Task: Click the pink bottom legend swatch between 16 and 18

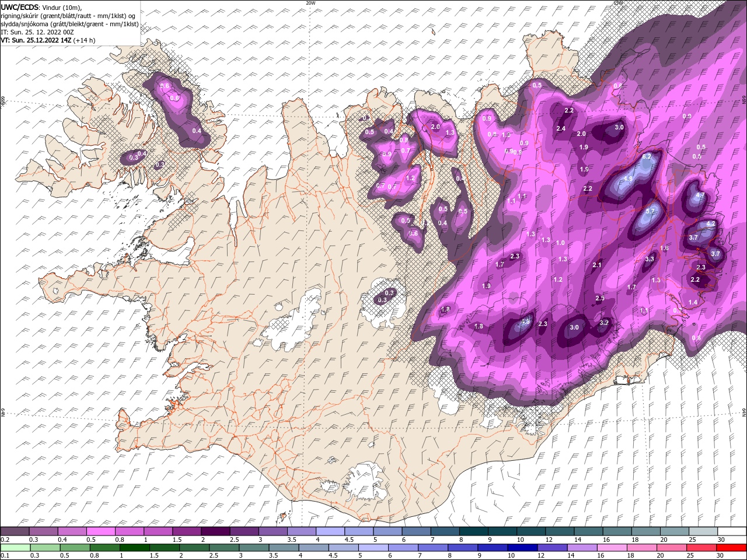Action: (x=612, y=548)
